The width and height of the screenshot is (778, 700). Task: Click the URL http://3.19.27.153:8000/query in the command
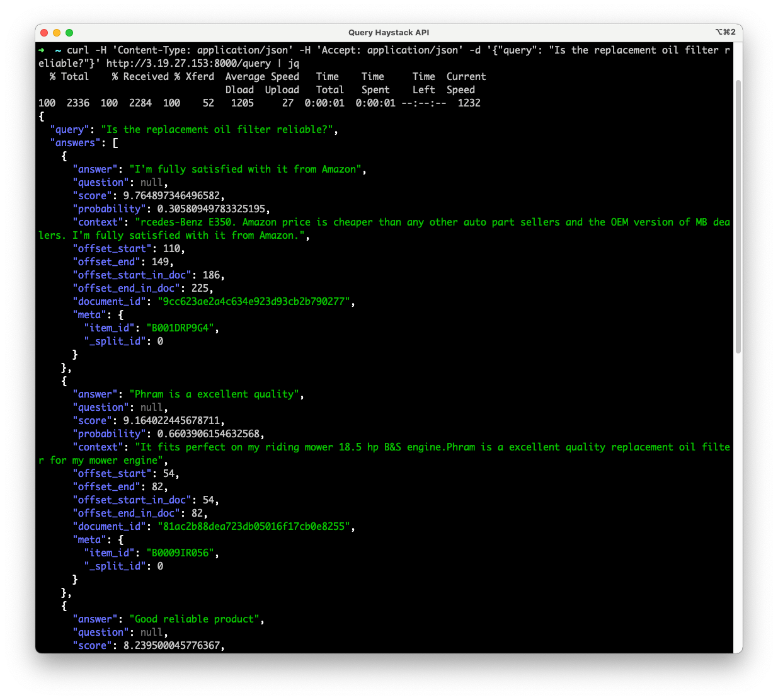click(x=188, y=64)
